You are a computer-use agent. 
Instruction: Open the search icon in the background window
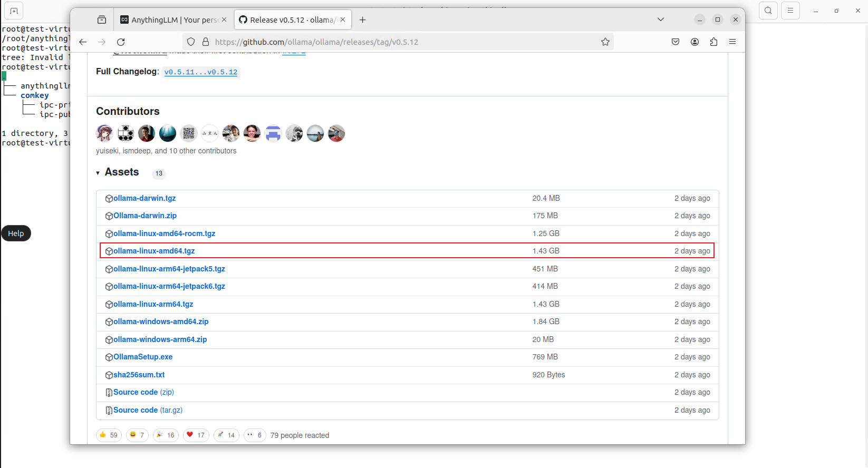[768, 11]
